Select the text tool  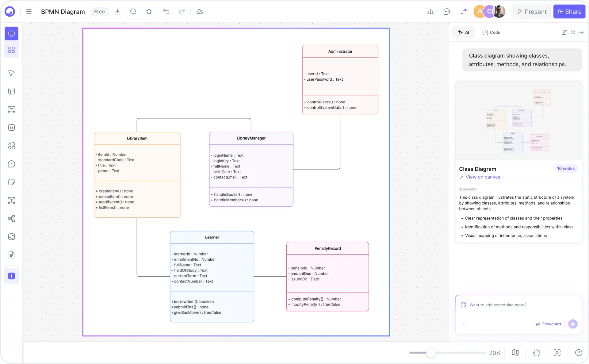(x=11, y=200)
